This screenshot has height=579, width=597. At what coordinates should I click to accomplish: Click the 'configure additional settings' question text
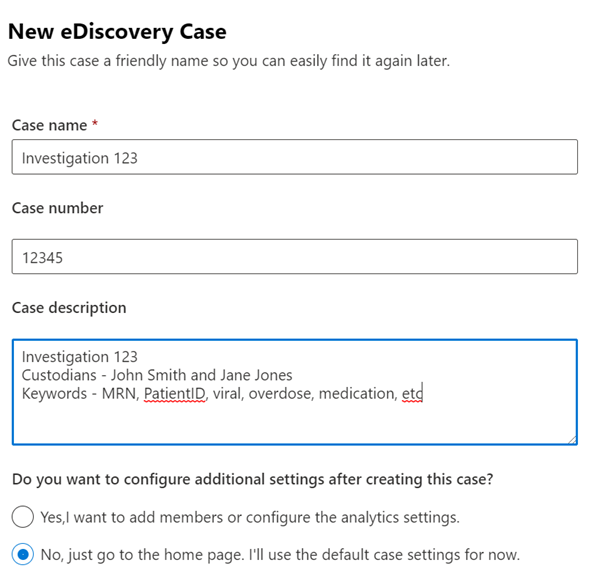click(x=252, y=479)
